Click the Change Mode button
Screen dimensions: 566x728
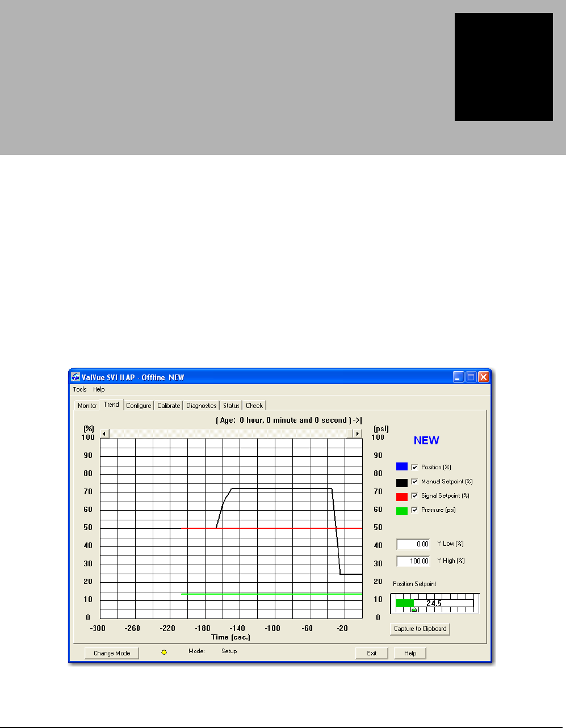click(x=112, y=653)
